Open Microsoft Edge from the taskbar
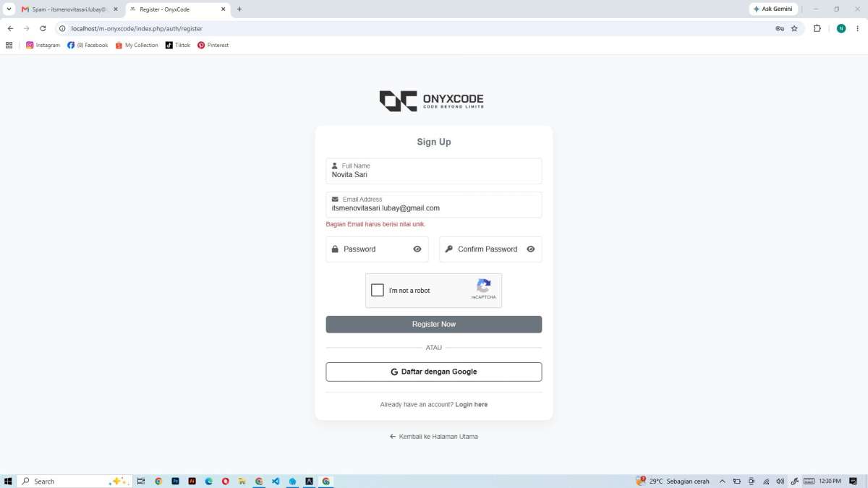This screenshot has width=868, height=488. [x=209, y=481]
